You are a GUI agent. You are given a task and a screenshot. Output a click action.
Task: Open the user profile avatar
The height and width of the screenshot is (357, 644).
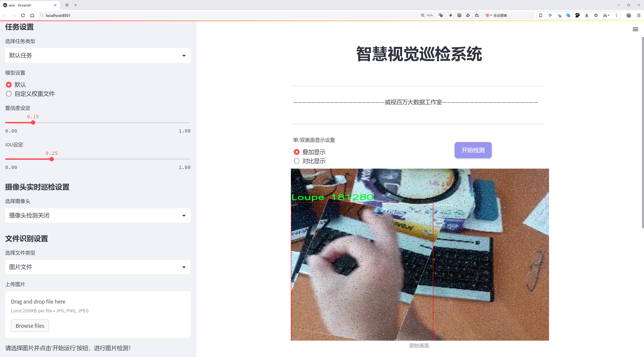coord(628,15)
